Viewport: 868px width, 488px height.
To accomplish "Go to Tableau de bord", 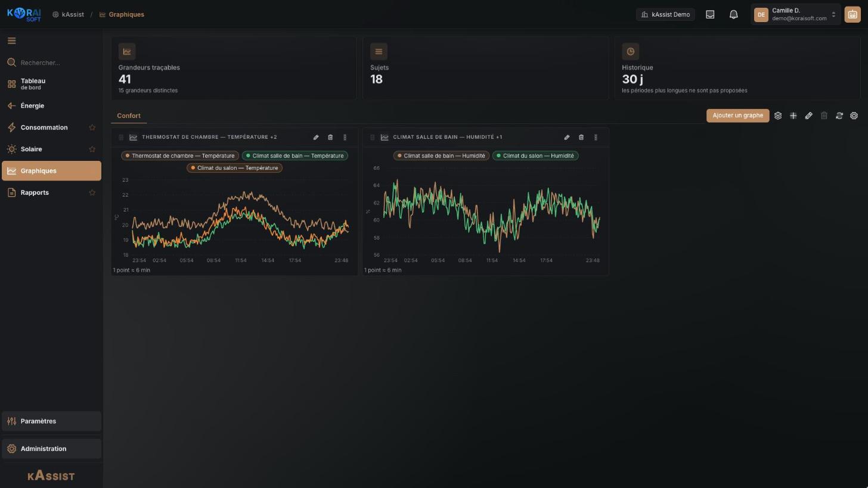I will point(51,84).
